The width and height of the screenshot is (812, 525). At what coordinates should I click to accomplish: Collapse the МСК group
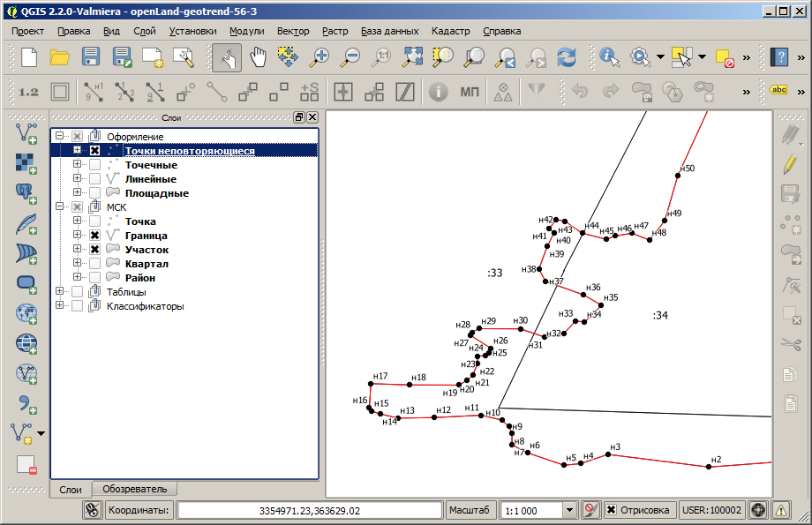[59, 206]
